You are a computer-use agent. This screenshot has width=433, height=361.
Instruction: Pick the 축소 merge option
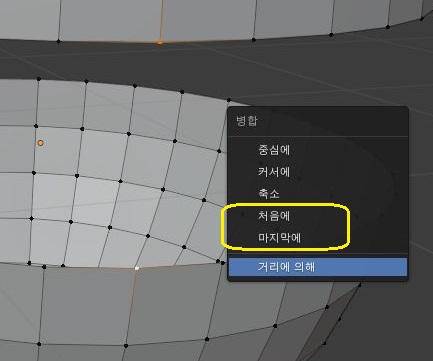coord(317,194)
